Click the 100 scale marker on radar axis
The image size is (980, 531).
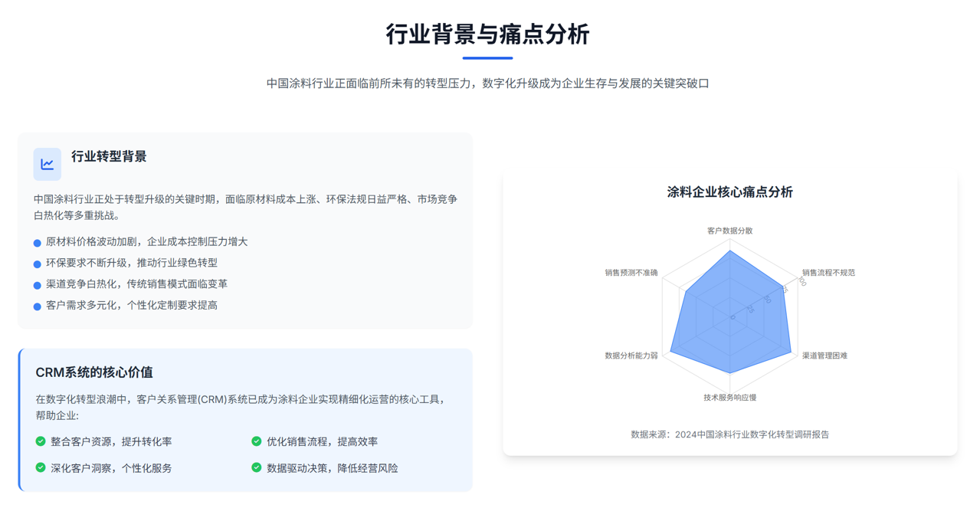click(802, 281)
